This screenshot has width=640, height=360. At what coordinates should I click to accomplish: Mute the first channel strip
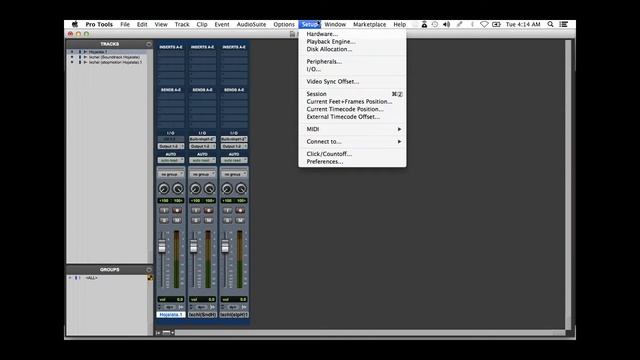(x=177, y=220)
